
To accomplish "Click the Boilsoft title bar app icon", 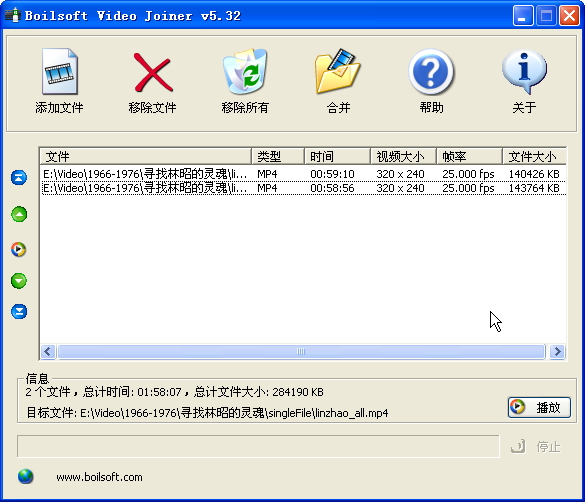I will [12, 15].
